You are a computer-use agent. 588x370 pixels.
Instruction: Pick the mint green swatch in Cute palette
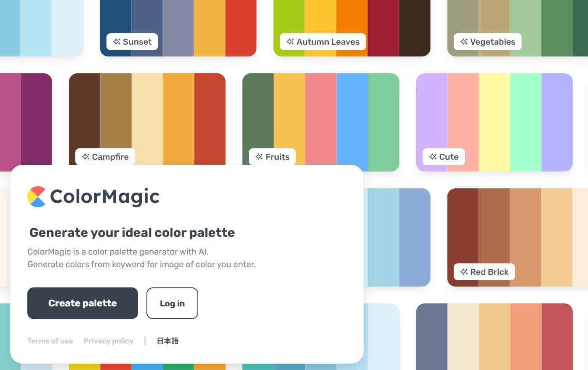526,122
